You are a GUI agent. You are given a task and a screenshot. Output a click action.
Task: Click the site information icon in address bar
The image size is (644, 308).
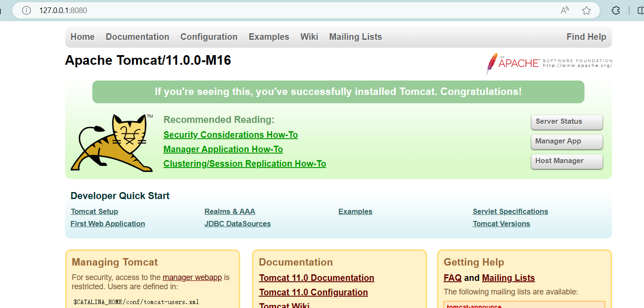coord(26,10)
